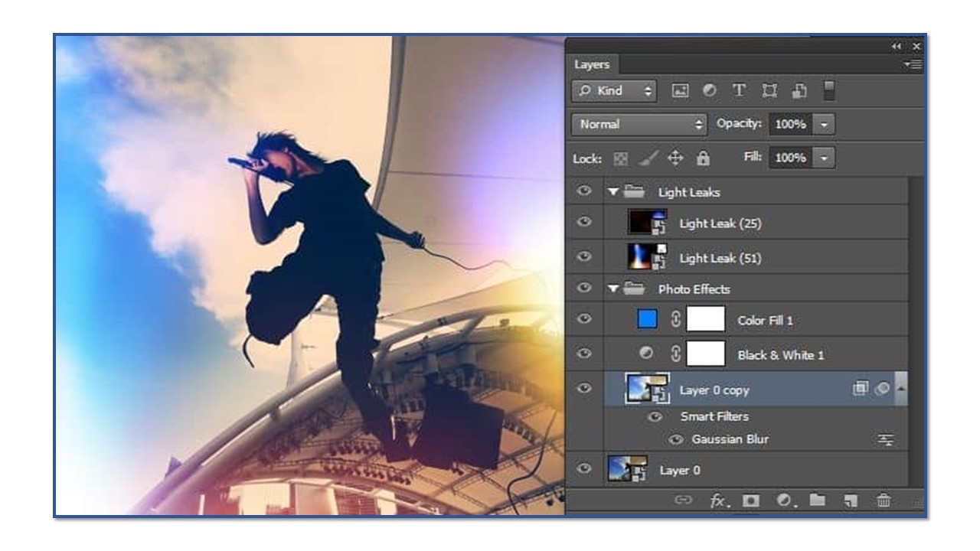
Task: Filter for smart objects icon
Action: 801,91
